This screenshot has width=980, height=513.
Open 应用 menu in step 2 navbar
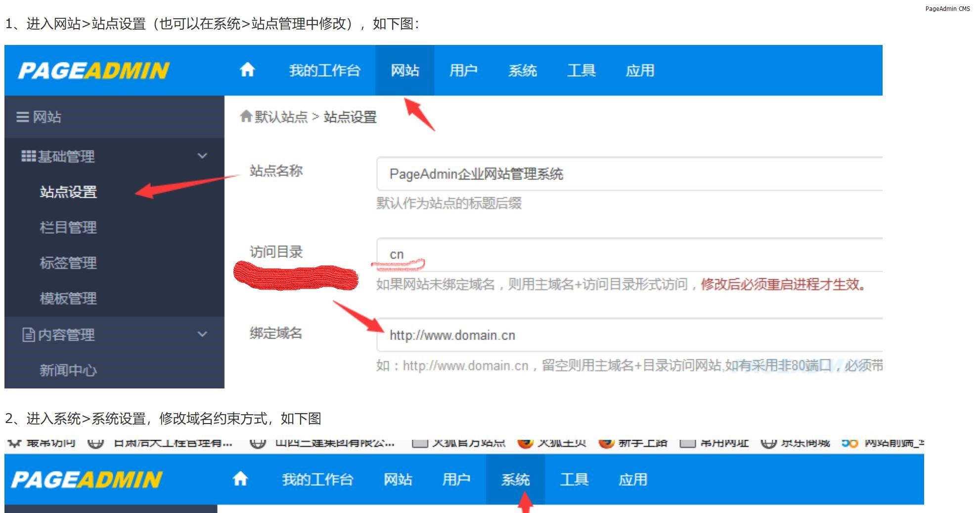click(633, 479)
